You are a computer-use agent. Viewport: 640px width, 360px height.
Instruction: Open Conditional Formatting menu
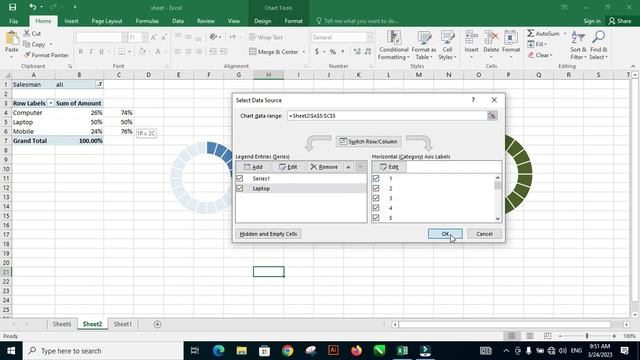393,45
